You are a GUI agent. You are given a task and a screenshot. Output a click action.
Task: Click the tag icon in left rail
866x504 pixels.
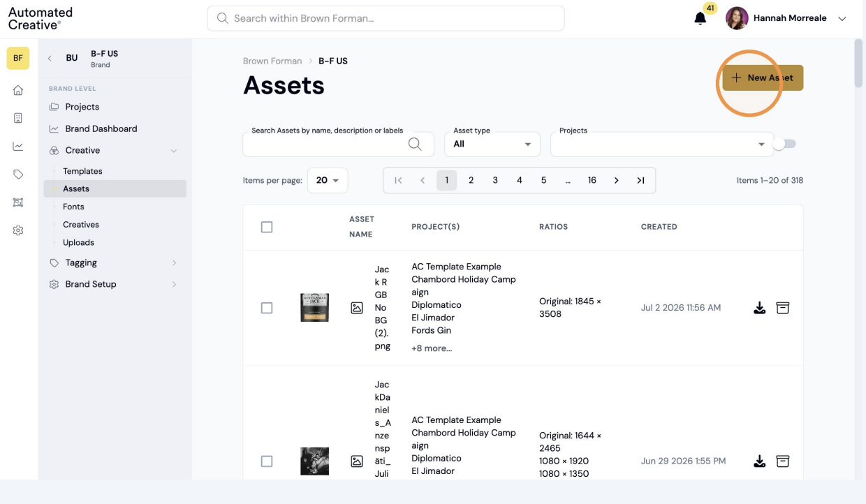(x=18, y=175)
